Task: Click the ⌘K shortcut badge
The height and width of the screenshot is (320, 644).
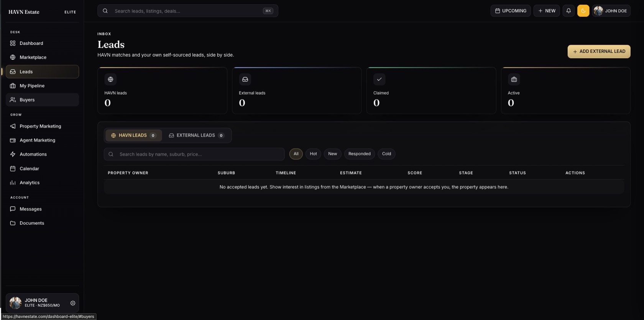Action: (x=268, y=11)
